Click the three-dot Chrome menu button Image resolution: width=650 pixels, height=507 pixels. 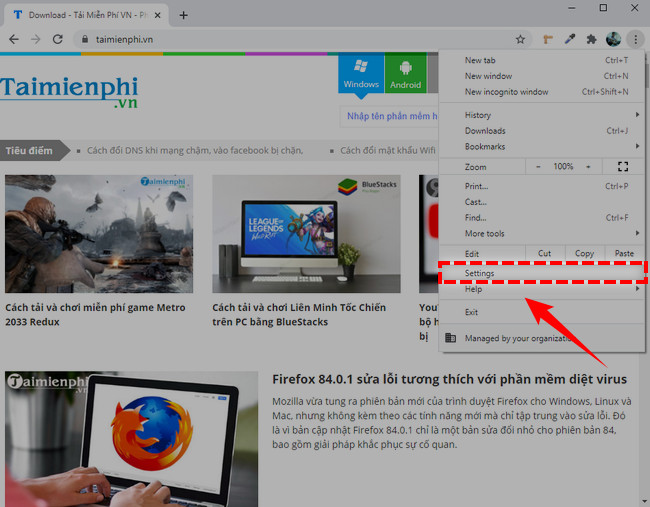[635, 39]
